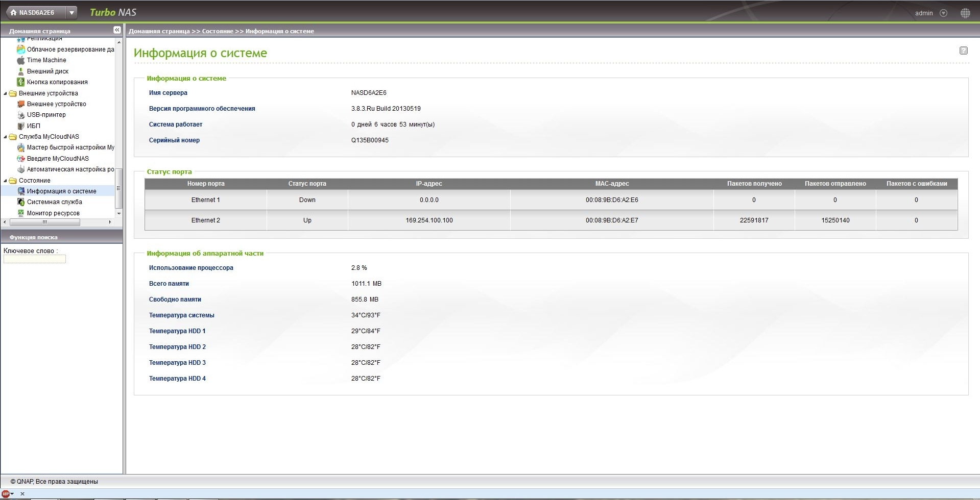
Task: Click the Кнопка копирования USB icon
Action: point(21,82)
